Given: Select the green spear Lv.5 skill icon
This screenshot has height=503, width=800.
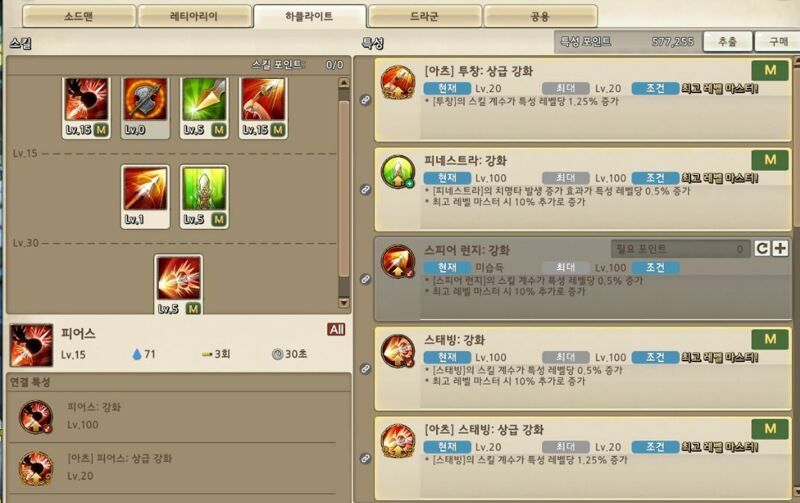Looking at the screenshot, I should click(204, 108).
